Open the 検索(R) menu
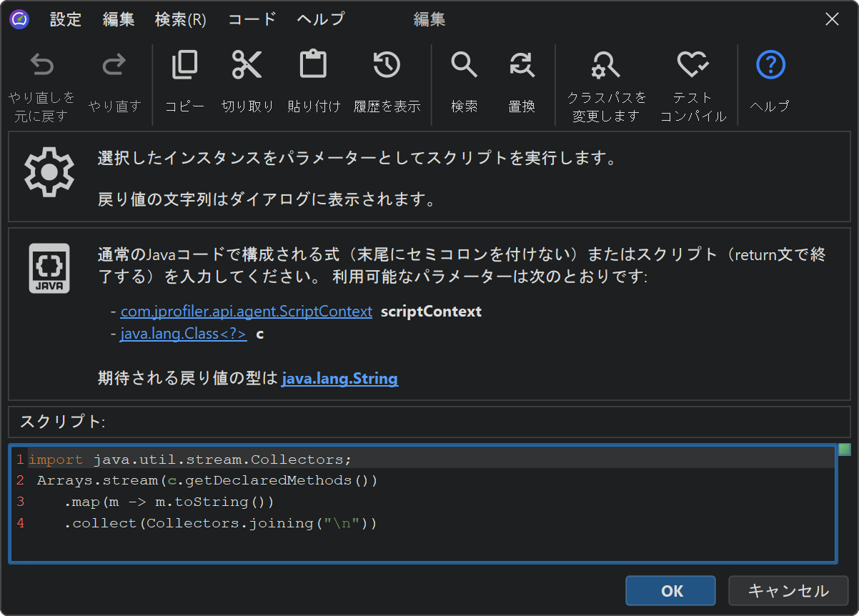 (x=180, y=19)
